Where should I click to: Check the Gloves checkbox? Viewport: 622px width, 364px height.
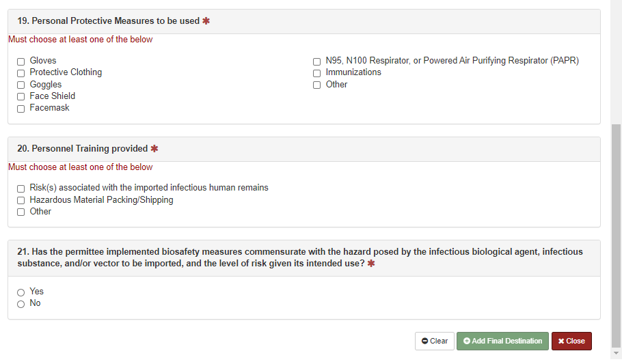(x=21, y=61)
